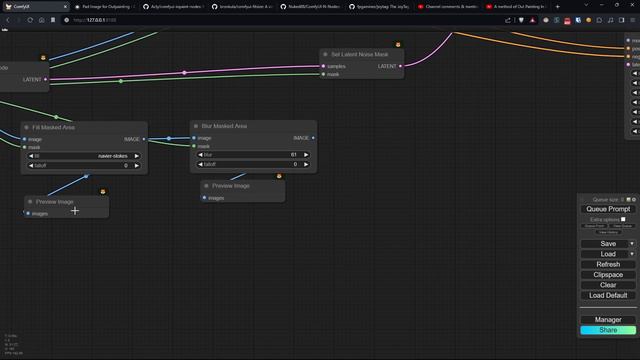Image resolution: width=640 pixels, height=360 pixels.
Task: Collapse the Set Latent Noise Mask node
Action: pos(325,54)
